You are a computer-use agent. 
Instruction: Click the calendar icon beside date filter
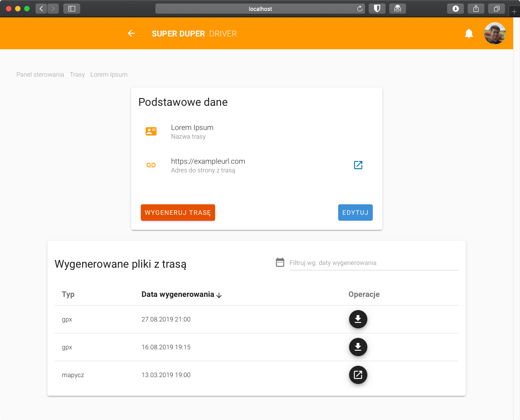[x=280, y=262]
